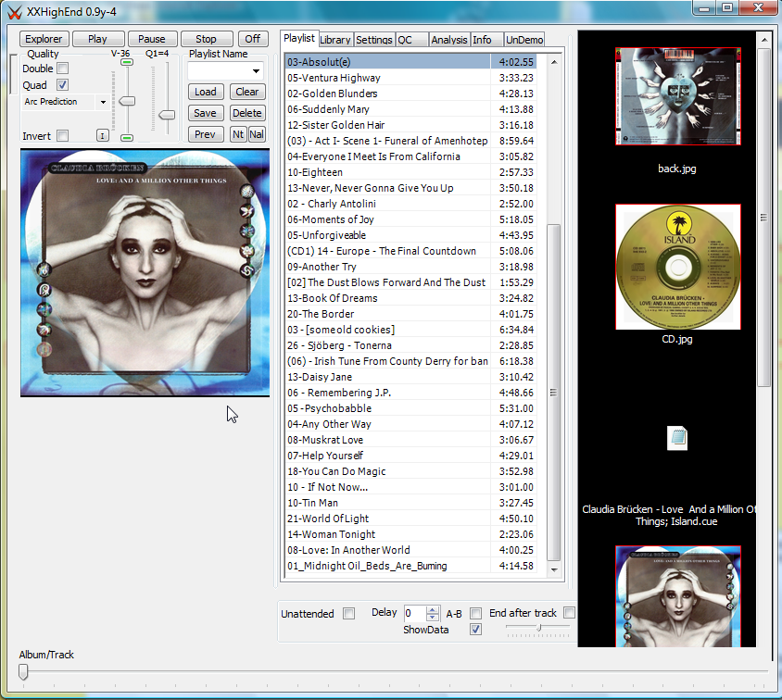Select track 01_Midnight Oil_Beds_Are_Burning

click(412, 566)
